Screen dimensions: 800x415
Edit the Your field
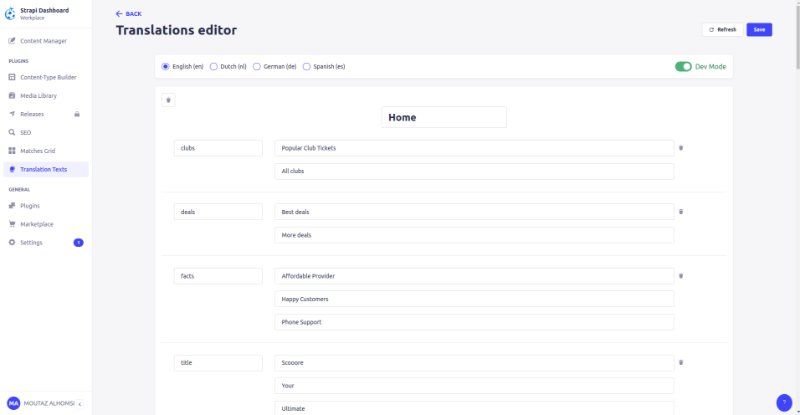click(x=474, y=386)
